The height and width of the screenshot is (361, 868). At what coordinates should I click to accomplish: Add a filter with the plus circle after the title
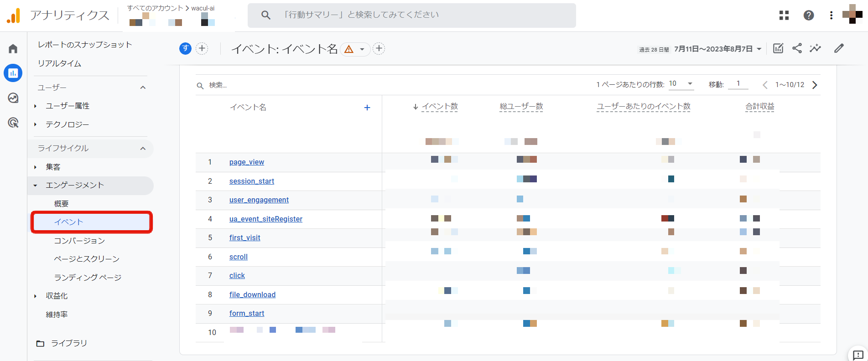coord(379,48)
